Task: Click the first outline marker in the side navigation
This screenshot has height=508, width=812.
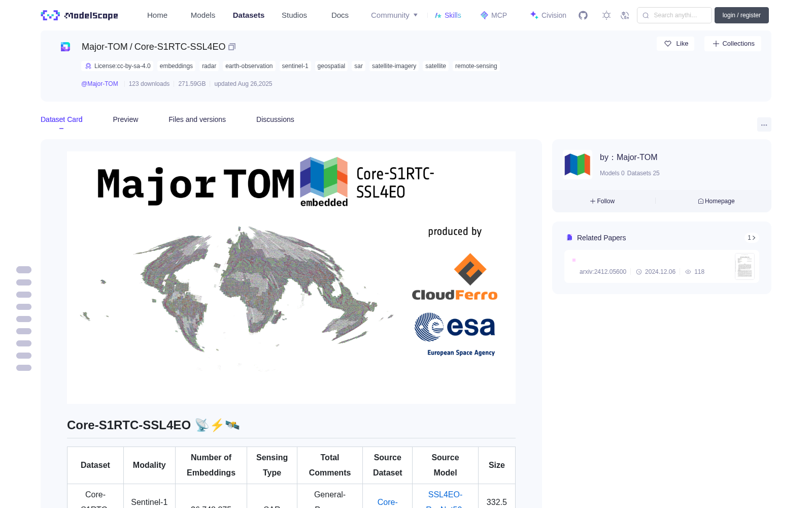Action: [x=24, y=270]
